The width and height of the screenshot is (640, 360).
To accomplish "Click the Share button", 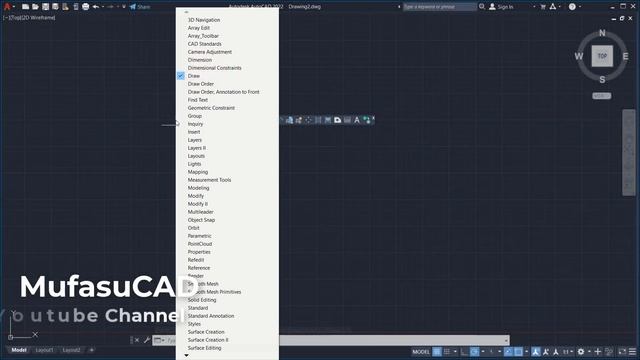I will click(140, 7).
